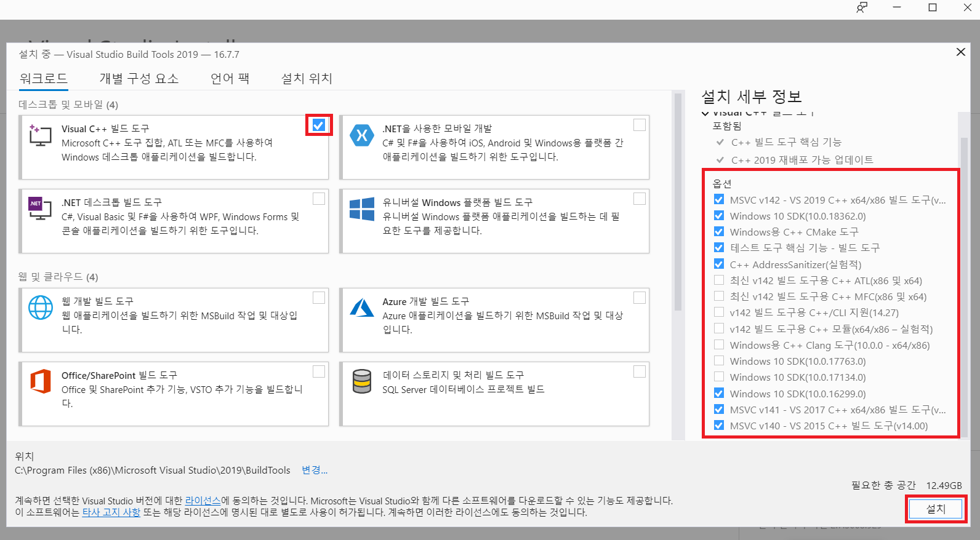
Task: Click the 필요한 총 공간 12.49GB text
Action: (x=907, y=485)
